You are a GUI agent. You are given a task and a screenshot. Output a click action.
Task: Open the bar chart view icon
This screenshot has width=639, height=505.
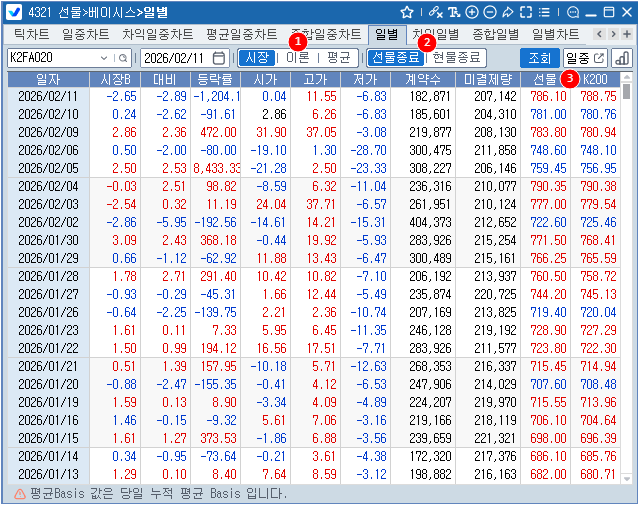point(622,58)
